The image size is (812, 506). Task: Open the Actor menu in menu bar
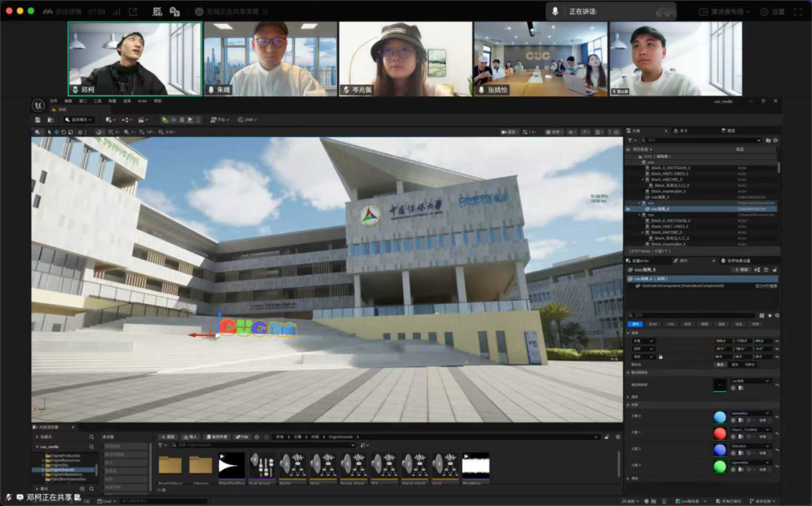tap(142, 101)
